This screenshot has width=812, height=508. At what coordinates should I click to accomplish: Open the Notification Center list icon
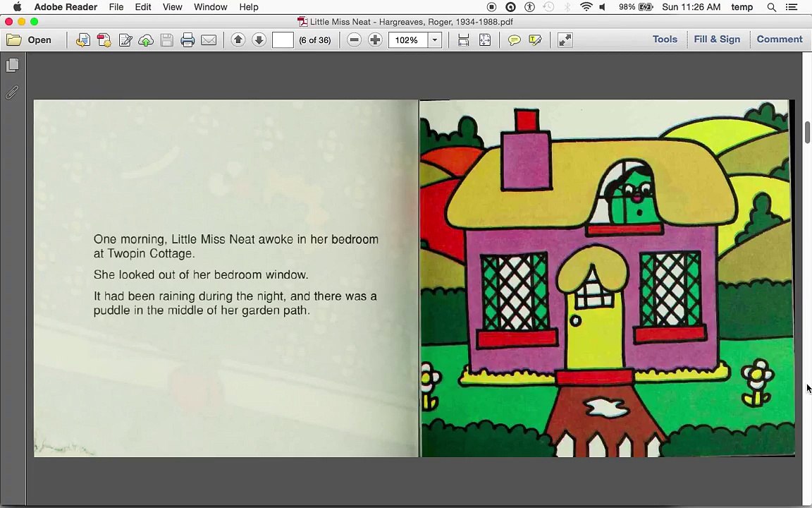click(792, 7)
